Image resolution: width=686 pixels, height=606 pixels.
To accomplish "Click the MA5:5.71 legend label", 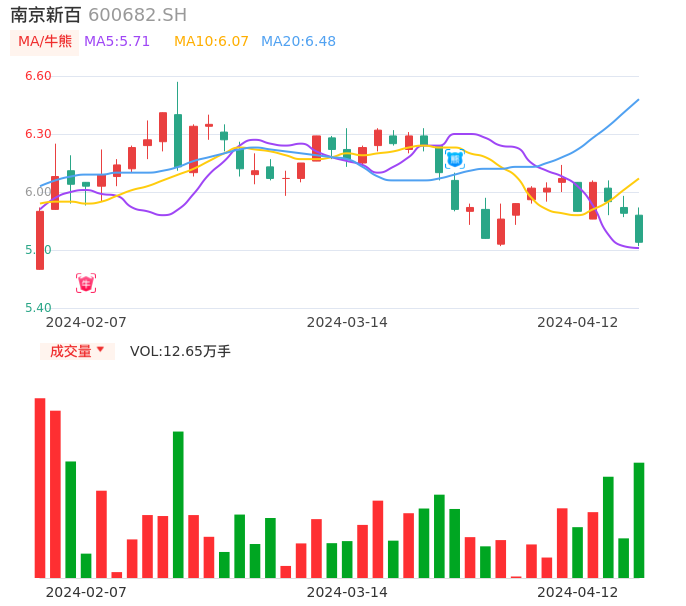I will tap(117, 42).
